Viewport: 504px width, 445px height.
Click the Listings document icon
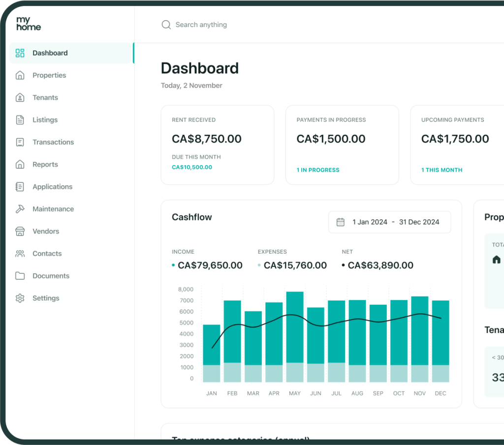coord(20,120)
